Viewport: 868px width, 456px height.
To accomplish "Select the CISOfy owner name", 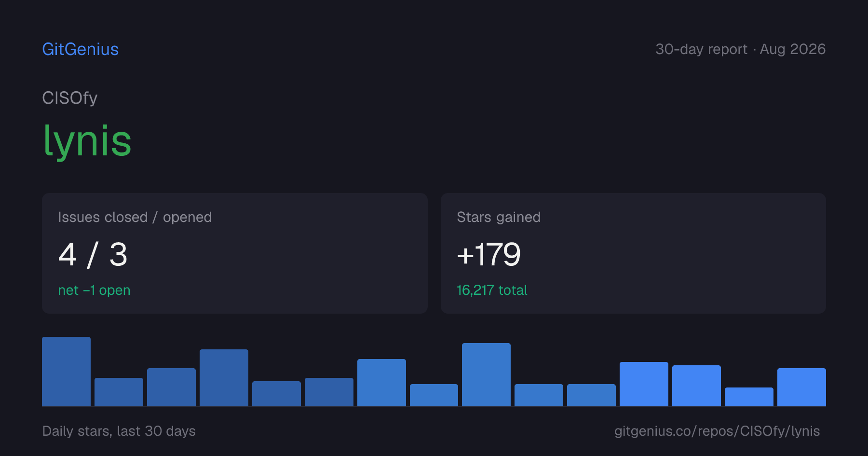I will click(x=70, y=98).
